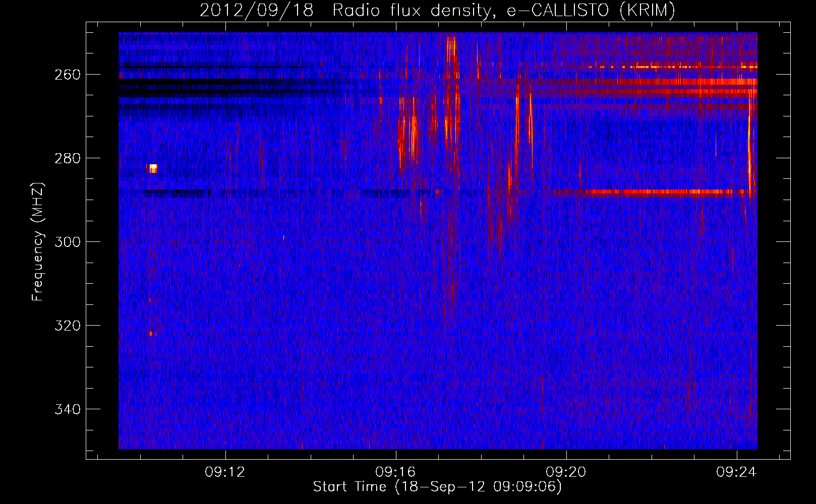The image size is (816, 504).
Task: Click the bright white burst spot near 282 MHz
Action: tap(152, 168)
